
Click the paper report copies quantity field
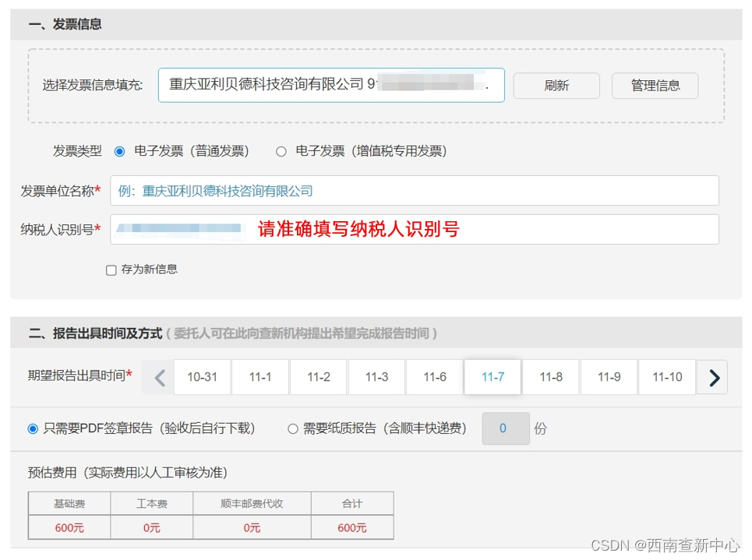(x=506, y=428)
